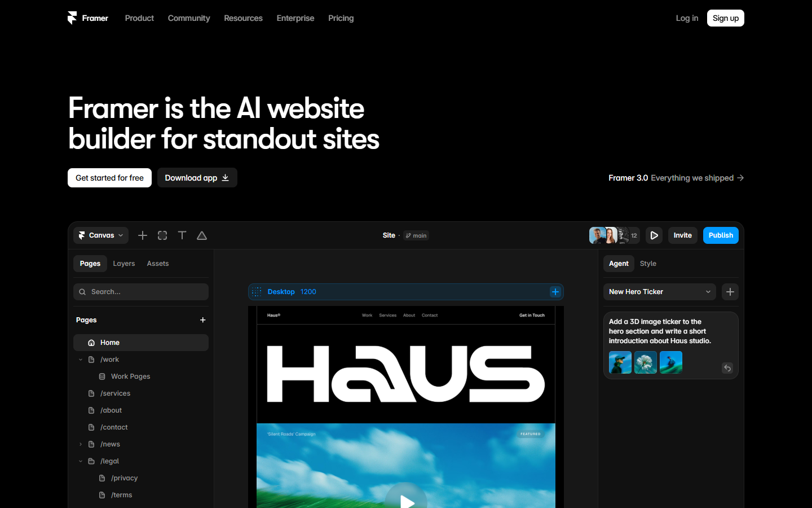Screen dimensions: 812x508
Task: Select the /terms page
Action: [121, 495]
